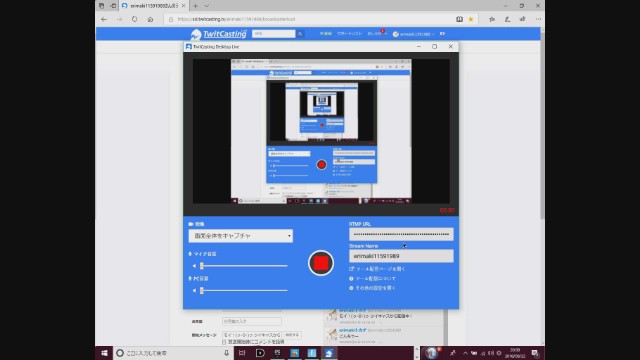The image size is (640, 360).
Task: Click the start message input field
Action: pyautogui.click(x=252, y=335)
